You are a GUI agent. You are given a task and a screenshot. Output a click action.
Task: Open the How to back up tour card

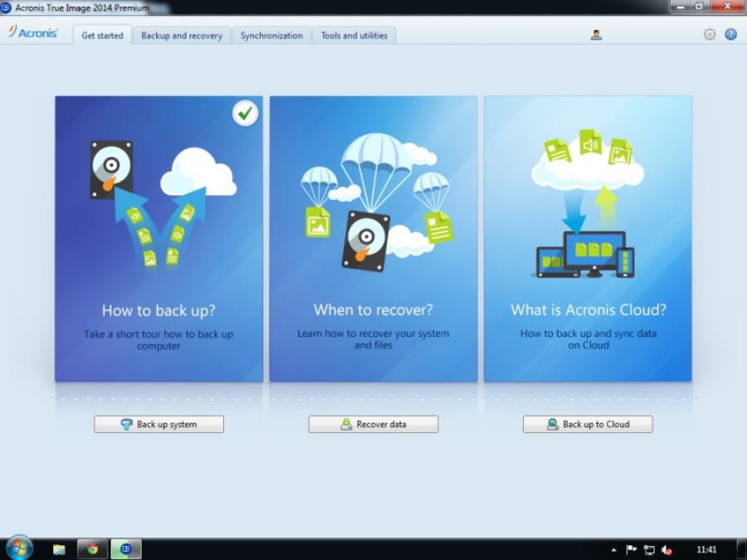click(159, 239)
